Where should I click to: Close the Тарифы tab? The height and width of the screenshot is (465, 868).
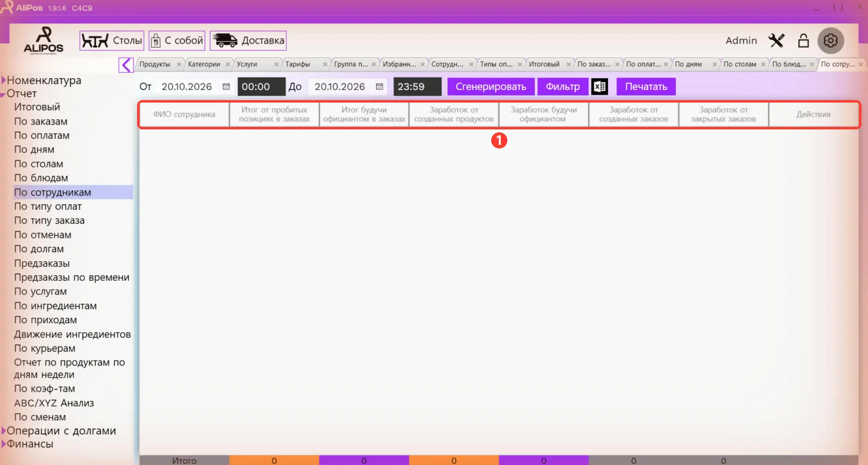(325, 64)
